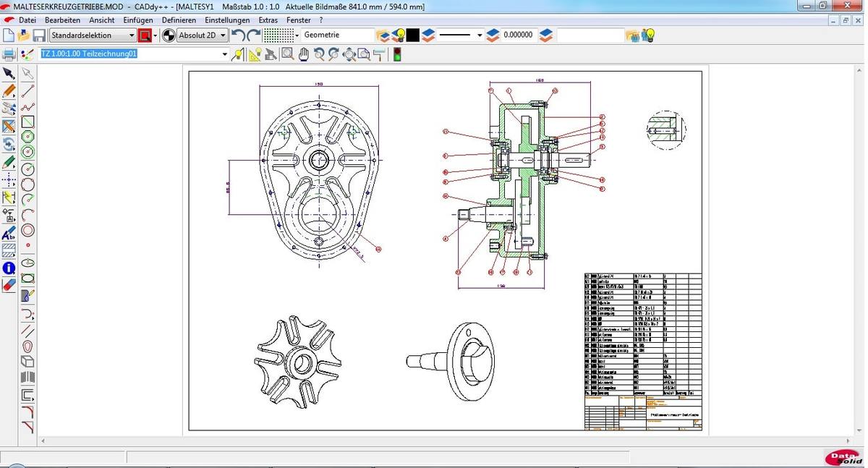The width and height of the screenshot is (868, 468).
Task: Select the eraser tool in left toolbar
Action: (9, 285)
